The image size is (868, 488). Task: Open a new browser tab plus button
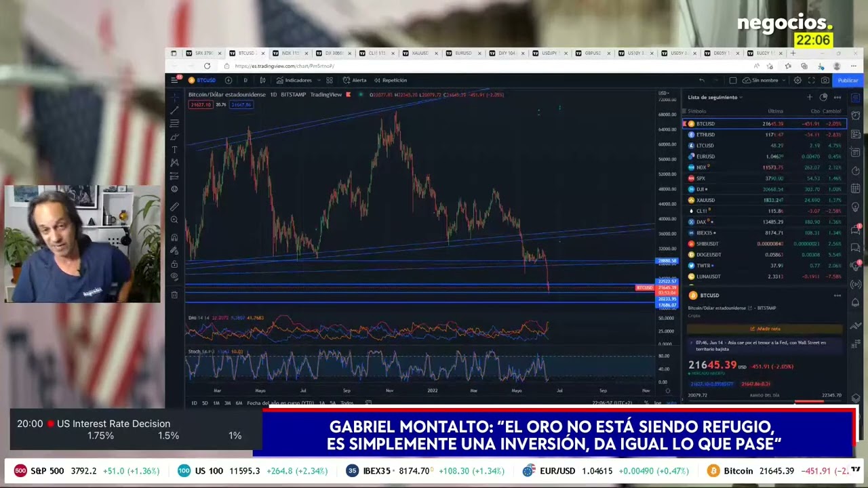(793, 53)
